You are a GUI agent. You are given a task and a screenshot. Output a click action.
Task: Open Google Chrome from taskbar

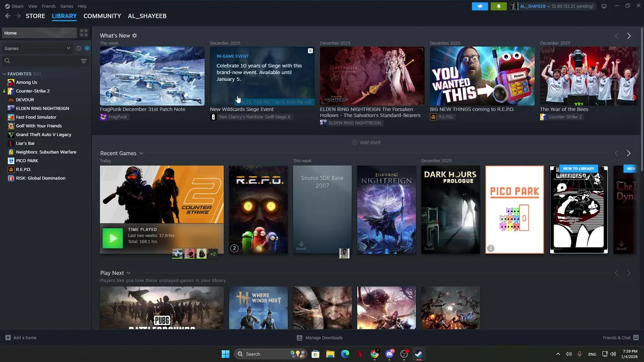coord(375,354)
